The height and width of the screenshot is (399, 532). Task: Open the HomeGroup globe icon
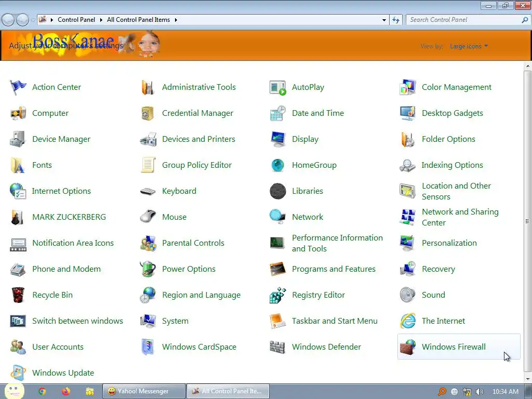(277, 165)
